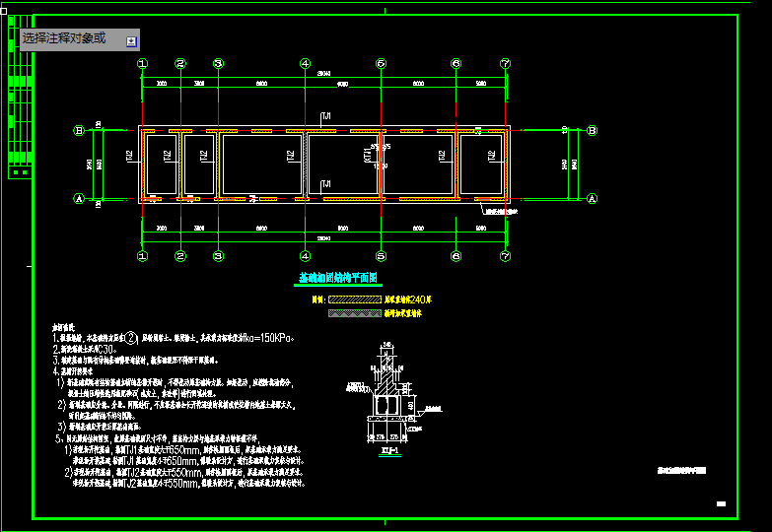
Task: Open the dynamic input prompt options dropdown
Action: point(130,40)
